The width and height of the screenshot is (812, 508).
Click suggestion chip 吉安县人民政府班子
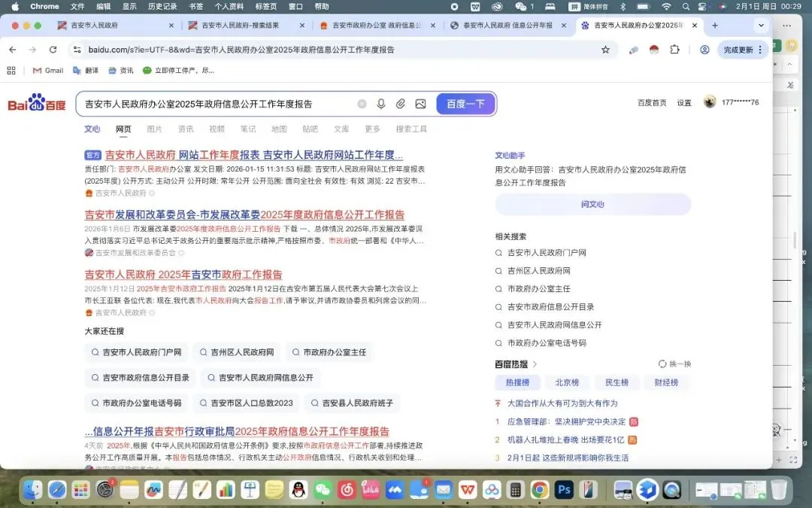click(x=352, y=403)
